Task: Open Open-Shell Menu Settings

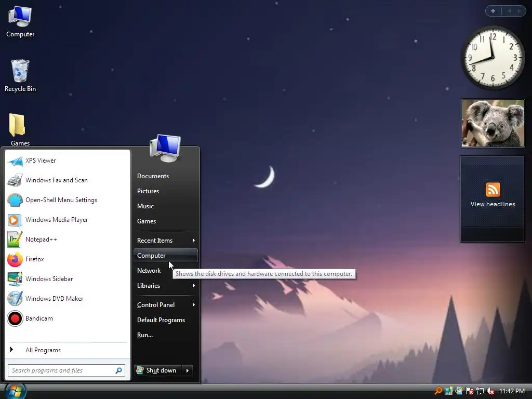Action: click(x=68, y=200)
